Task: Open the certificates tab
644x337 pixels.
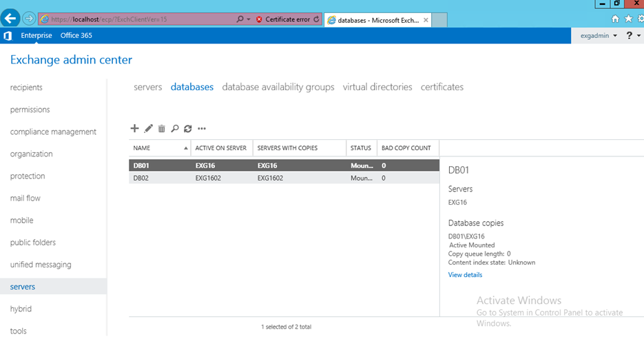Action: [442, 87]
